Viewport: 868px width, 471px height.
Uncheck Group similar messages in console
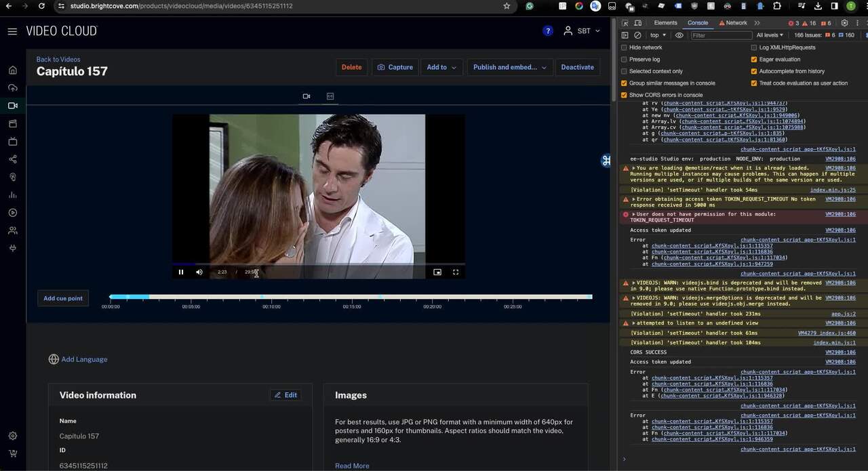[x=624, y=83]
